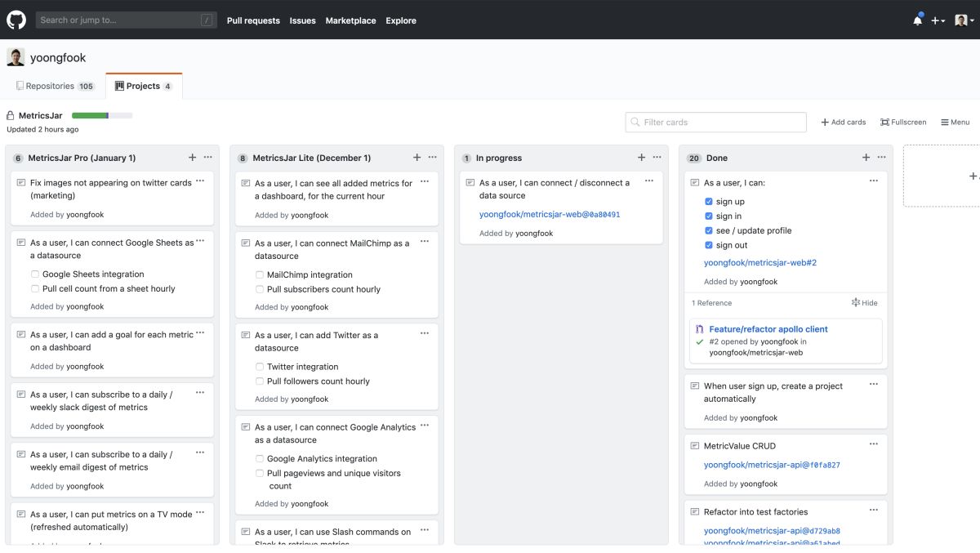Click search magnifier in Filter cards box
Screen dimensions: 980x553
coord(635,123)
